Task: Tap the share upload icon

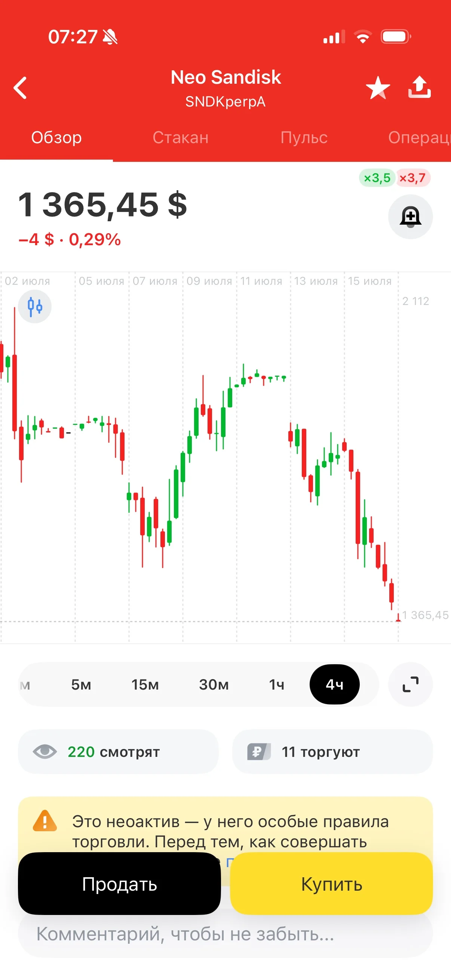Action: tap(420, 87)
